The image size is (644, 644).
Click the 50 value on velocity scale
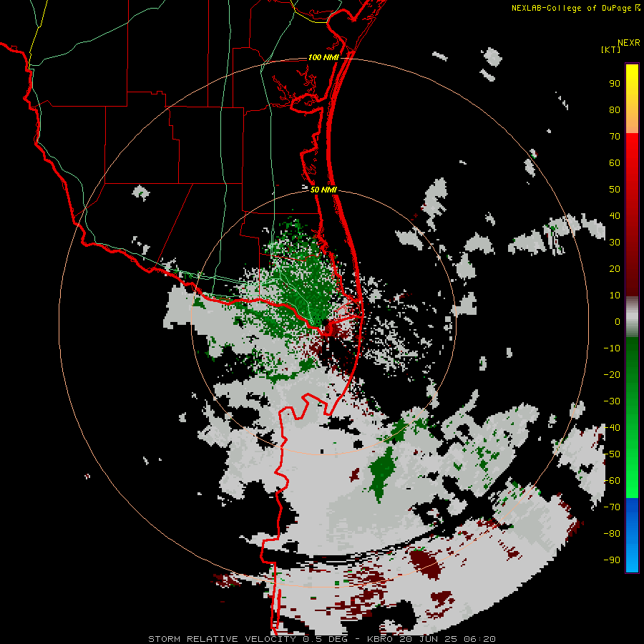click(615, 190)
